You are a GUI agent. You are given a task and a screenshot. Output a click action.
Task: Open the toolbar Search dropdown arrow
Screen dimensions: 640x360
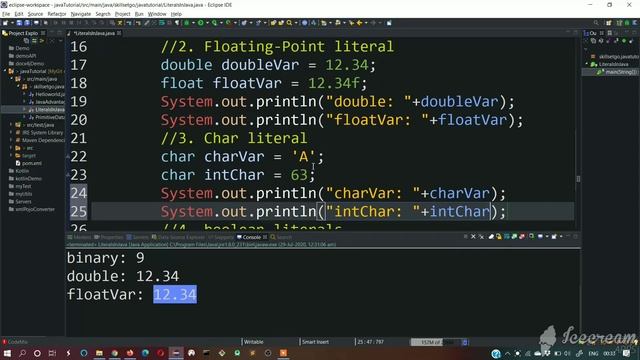(295, 23)
